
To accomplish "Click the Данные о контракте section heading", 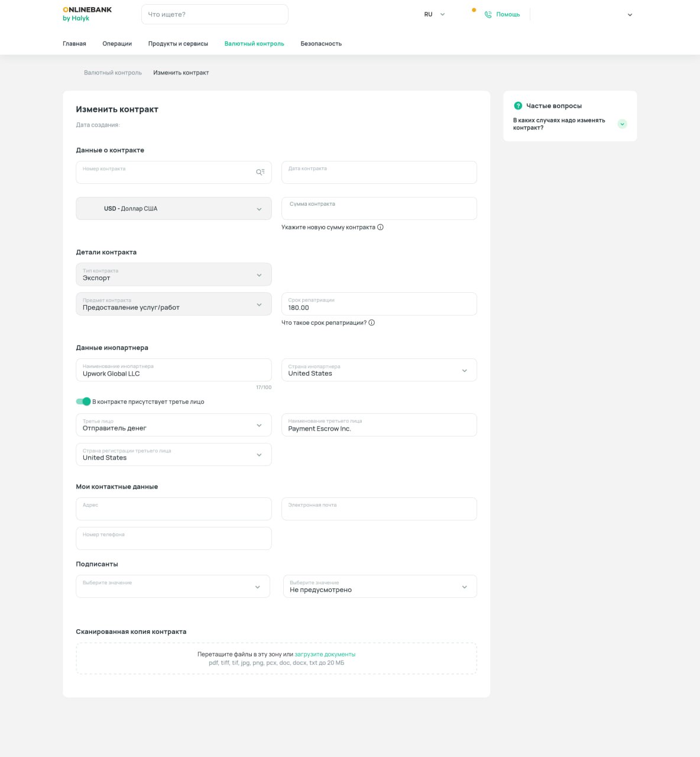I will point(110,150).
